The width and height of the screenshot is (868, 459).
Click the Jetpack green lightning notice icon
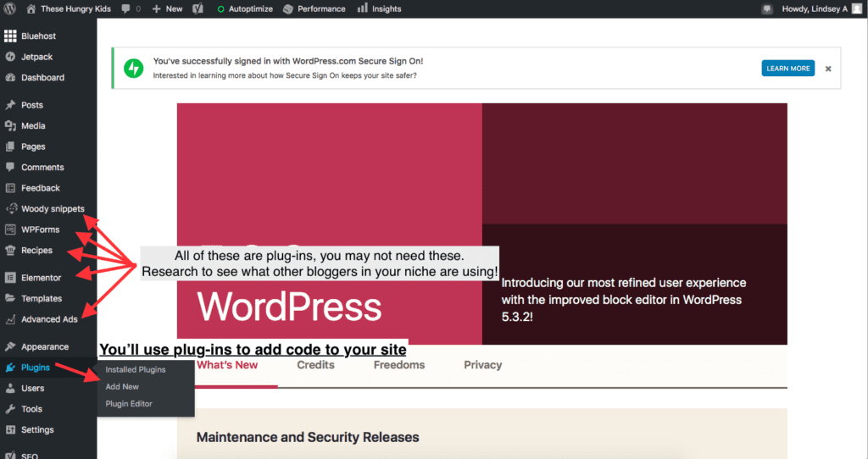coord(133,68)
